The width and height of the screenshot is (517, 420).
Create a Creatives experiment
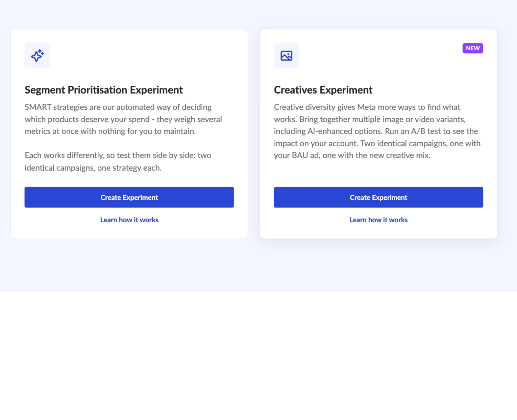click(378, 197)
